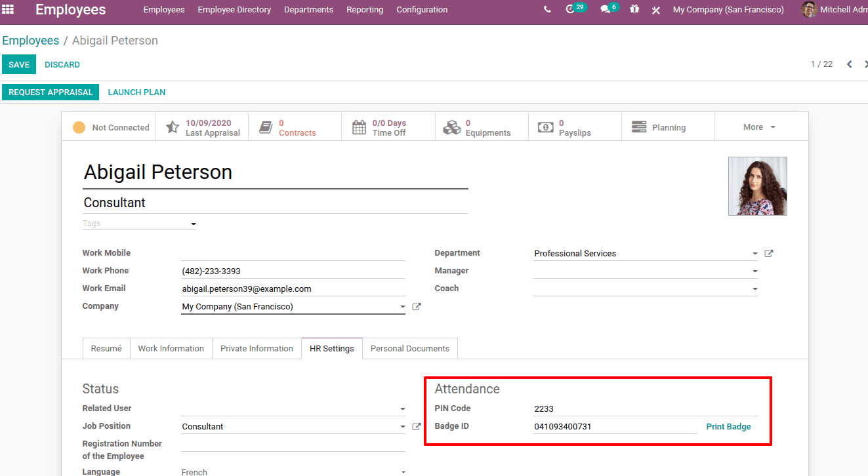
Task: Switch to the Private Information tab
Action: pos(257,349)
